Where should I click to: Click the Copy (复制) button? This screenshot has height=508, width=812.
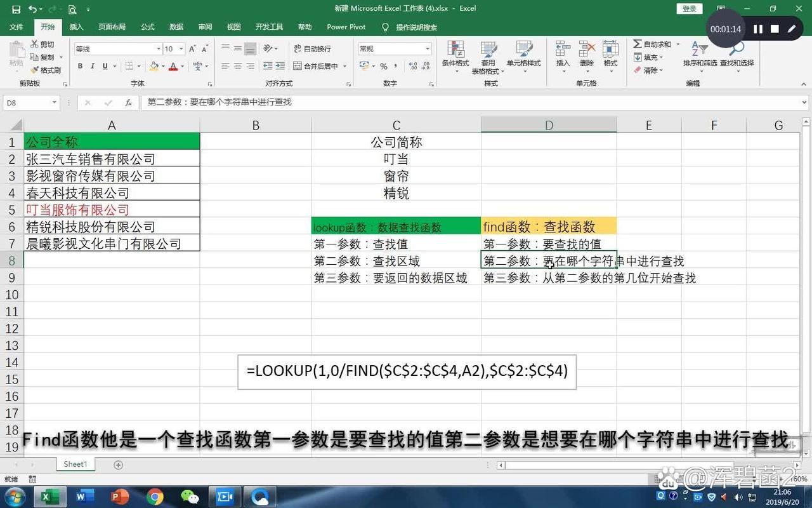(x=43, y=57)
